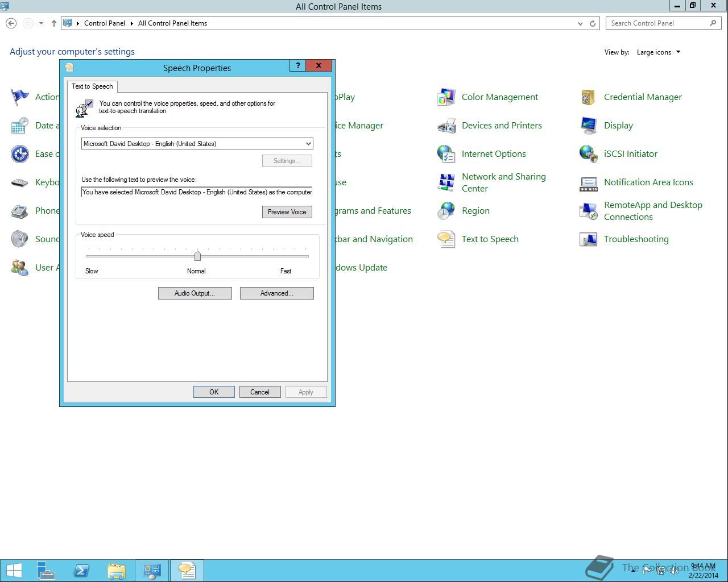Image resolution: width=728 pixels, height=582 pixels.
Task: Click the Preview Voice button
Action: click(287, 212)
